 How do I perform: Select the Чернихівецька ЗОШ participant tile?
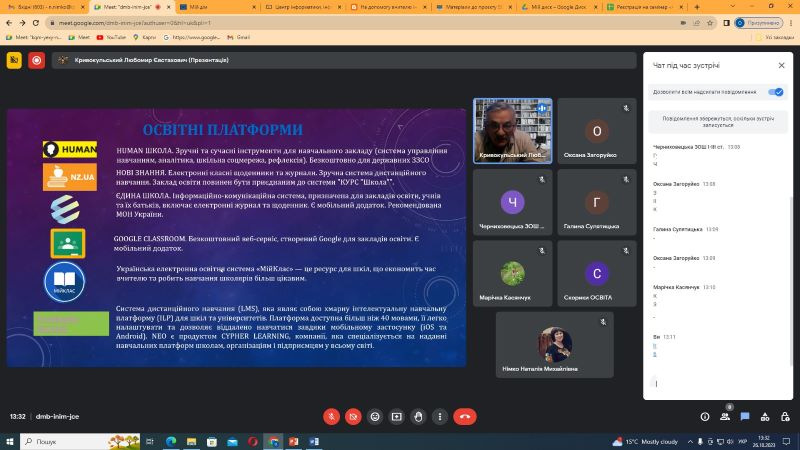[513, 202]
